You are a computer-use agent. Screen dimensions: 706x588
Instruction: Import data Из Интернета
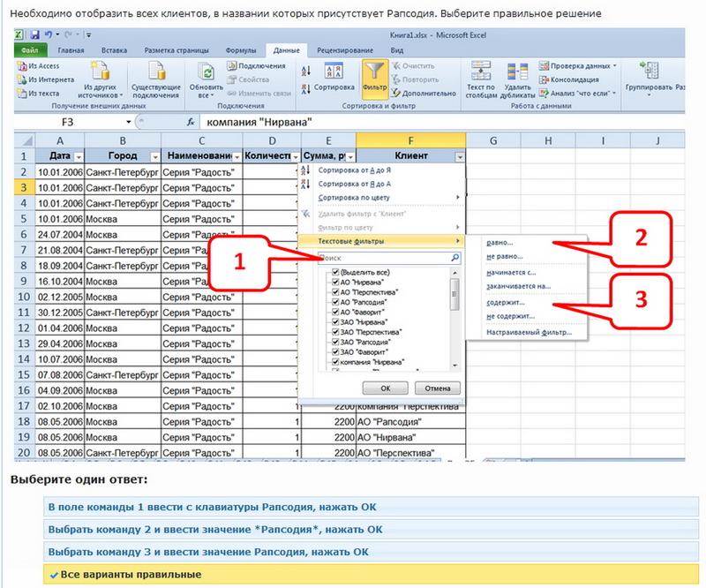pyautogui.click(x=46, y=79)
